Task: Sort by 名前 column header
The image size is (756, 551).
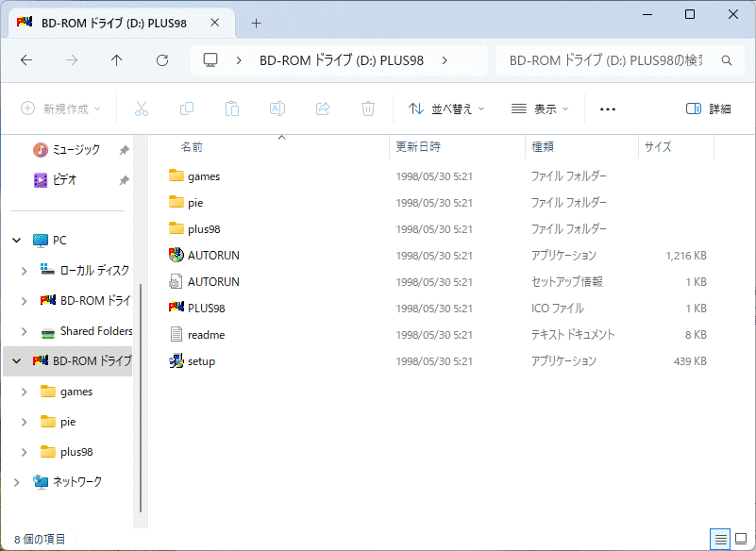Action: coord(192,146)
